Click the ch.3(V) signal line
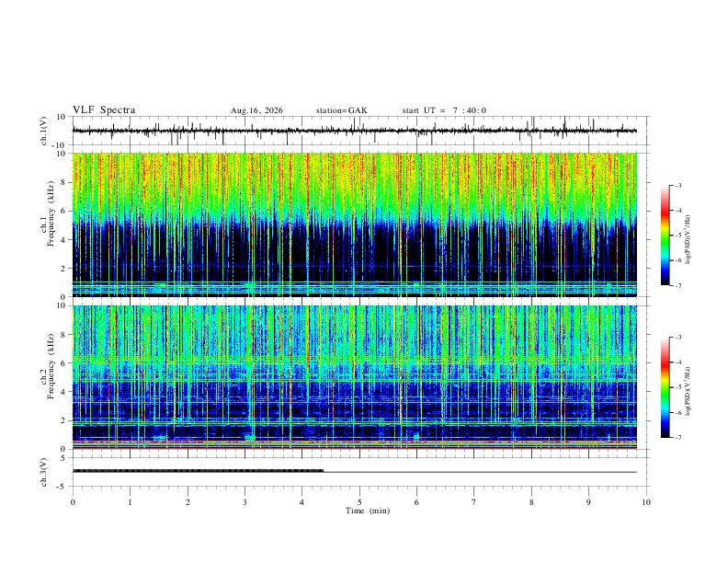This screenshot has width=728, height=563. click(354, 472)
